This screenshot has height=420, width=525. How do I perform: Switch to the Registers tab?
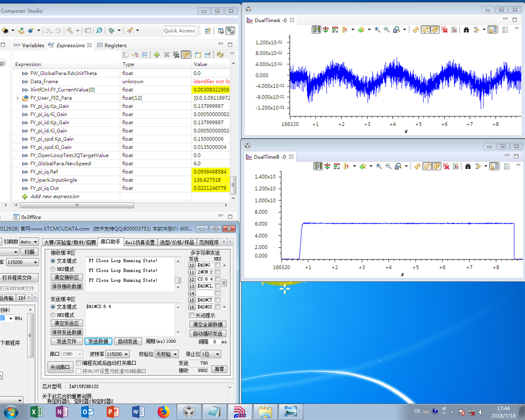click(111, 45)
